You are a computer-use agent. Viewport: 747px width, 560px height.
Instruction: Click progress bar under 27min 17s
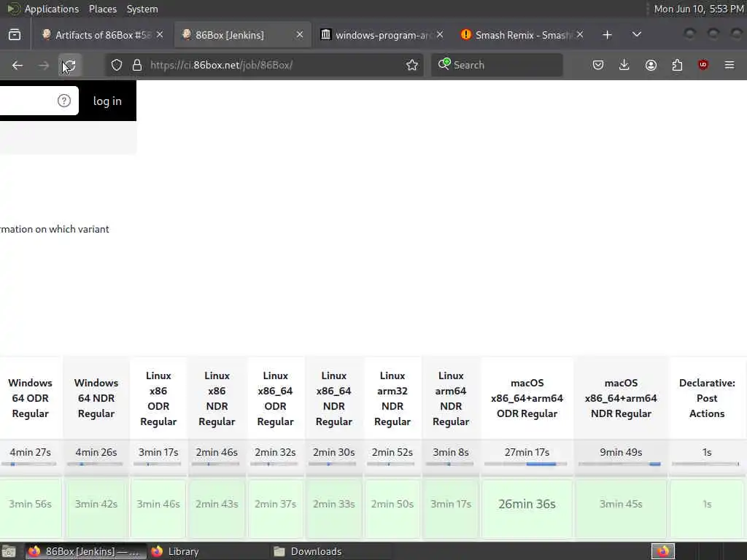pyautogui.click(x=526, y=464)
